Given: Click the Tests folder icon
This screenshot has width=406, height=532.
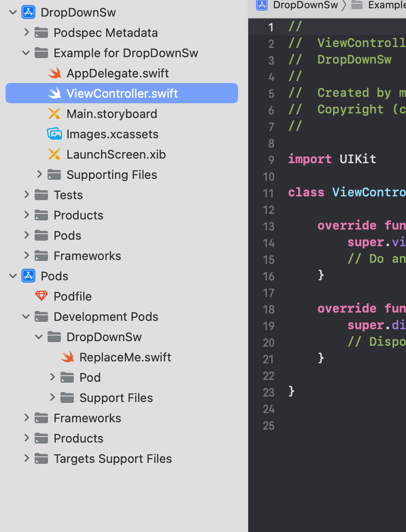Looking at the screenshot, I should pyautogui.click(x=42, y=195).
